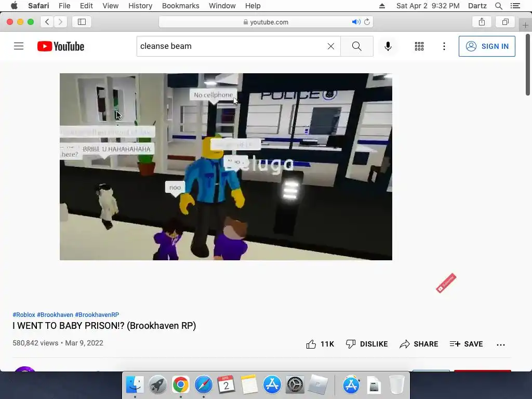Add a new Safari tab
The height and width of the screenshot is (399, 532).
pos(525,25)
